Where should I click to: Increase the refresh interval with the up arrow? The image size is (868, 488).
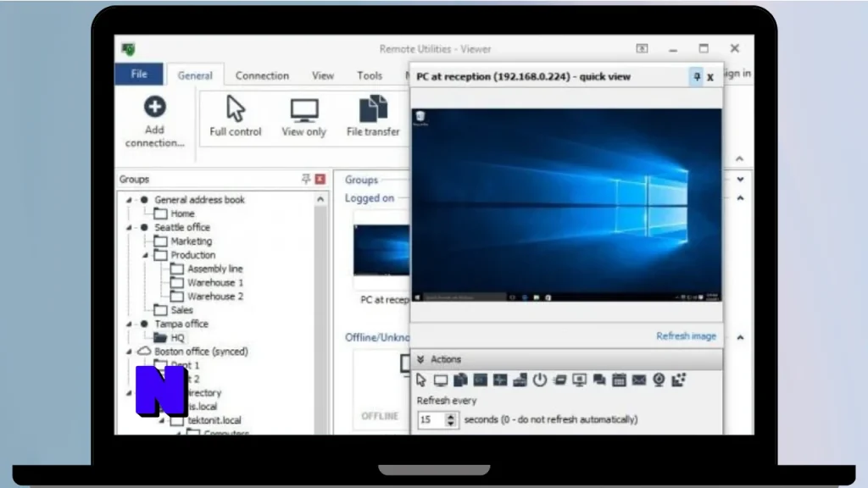(x=451, y=416)
